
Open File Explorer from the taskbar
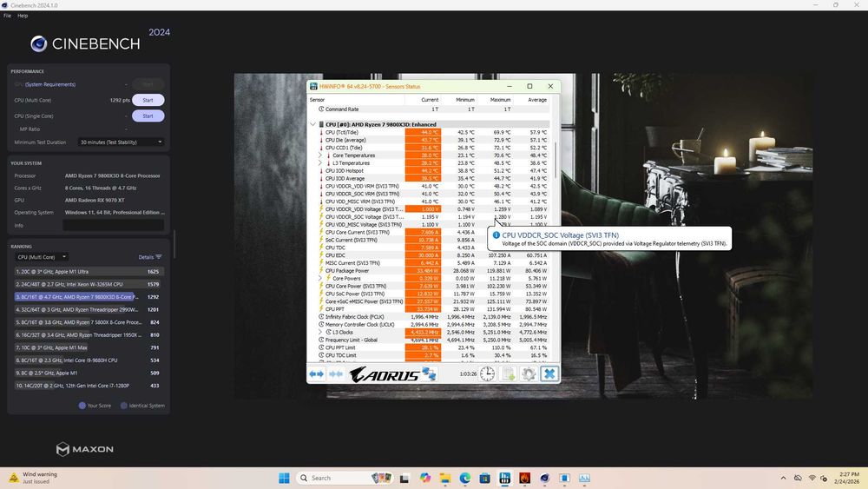click(x=445, y=478)
